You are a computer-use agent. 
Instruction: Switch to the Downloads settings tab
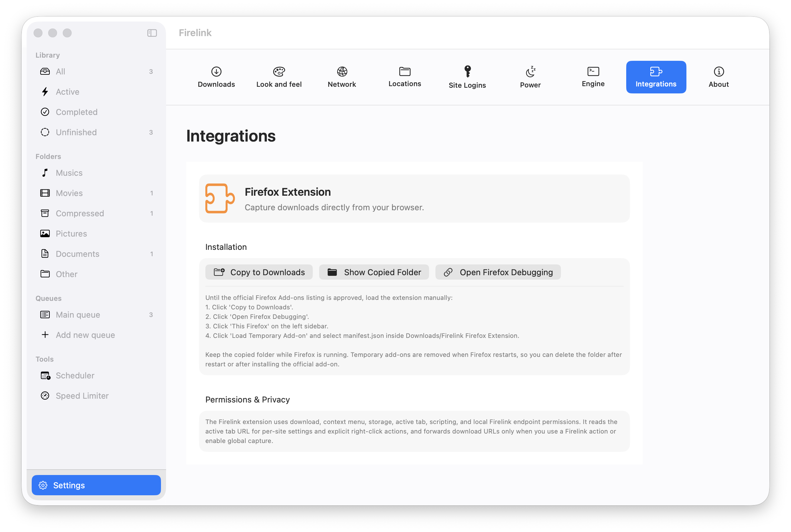pyautogui.click(x=216, y=77)
